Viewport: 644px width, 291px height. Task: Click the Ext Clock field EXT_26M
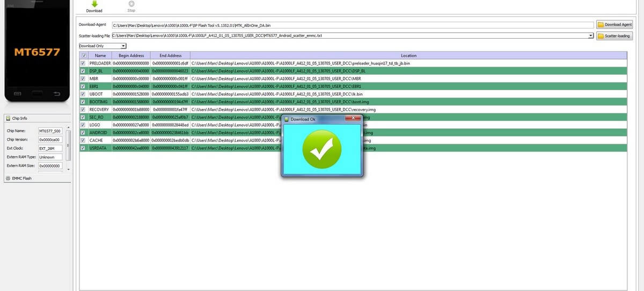tap(50, 148)
